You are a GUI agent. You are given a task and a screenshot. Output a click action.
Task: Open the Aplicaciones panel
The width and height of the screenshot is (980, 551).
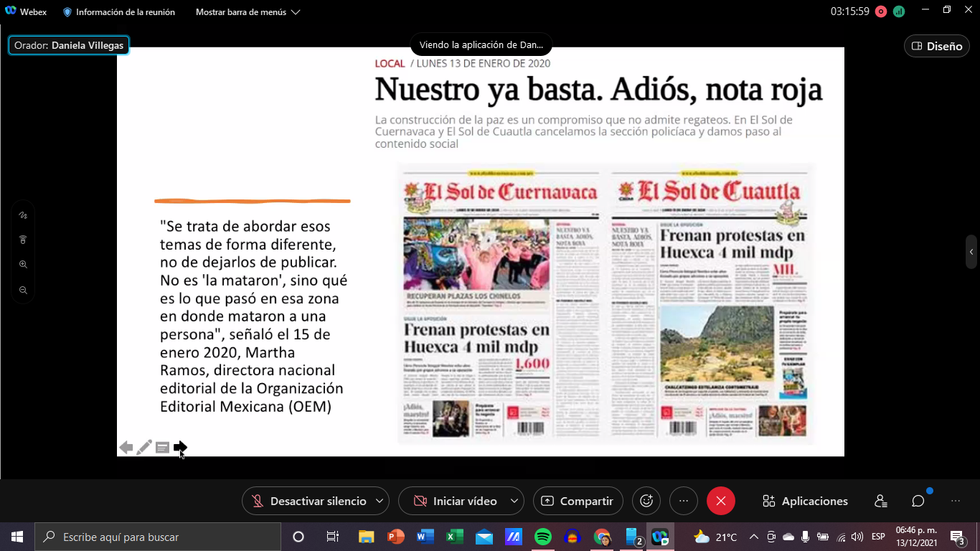[805, 501]
